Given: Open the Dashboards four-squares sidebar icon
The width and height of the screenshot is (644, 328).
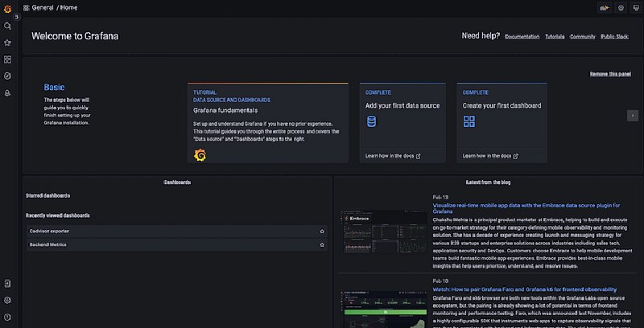Looking at the screenshot, I should pyautogui.click(x=7, y=59).
